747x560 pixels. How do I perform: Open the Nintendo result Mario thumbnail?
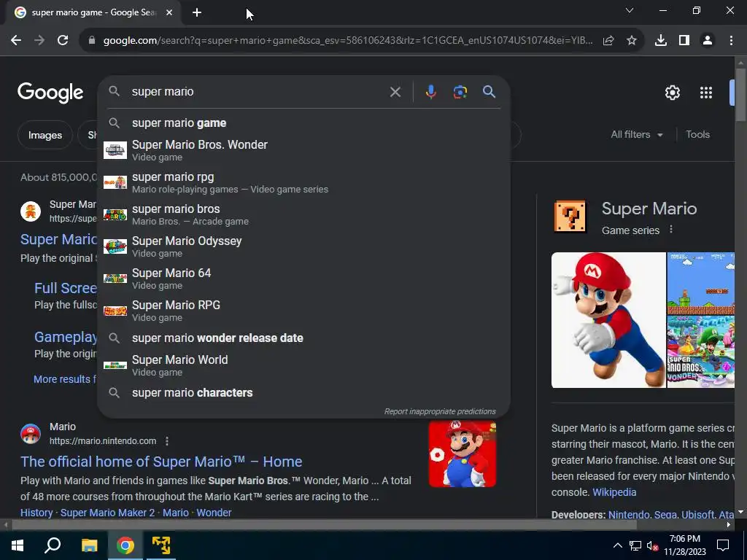pos(462,454)
